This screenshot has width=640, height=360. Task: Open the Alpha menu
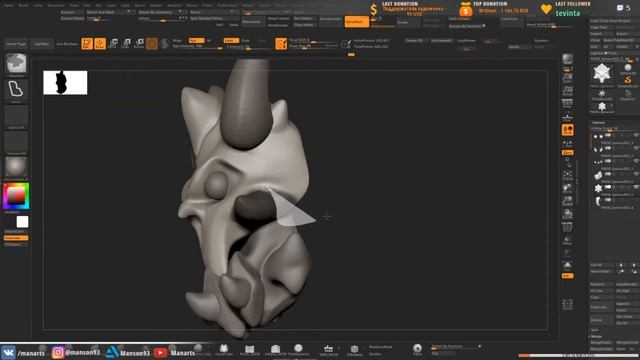click(x=8, y=5)
